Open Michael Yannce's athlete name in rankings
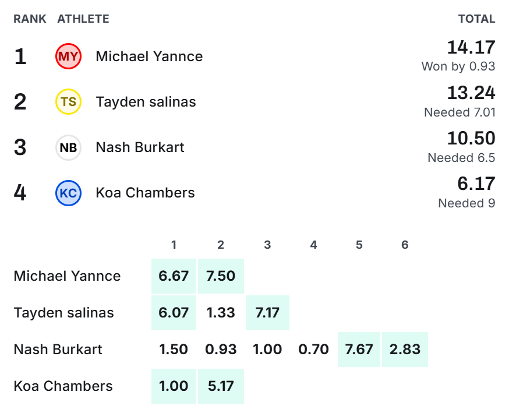This screenshot has width=509, height=420. (149, 57)
